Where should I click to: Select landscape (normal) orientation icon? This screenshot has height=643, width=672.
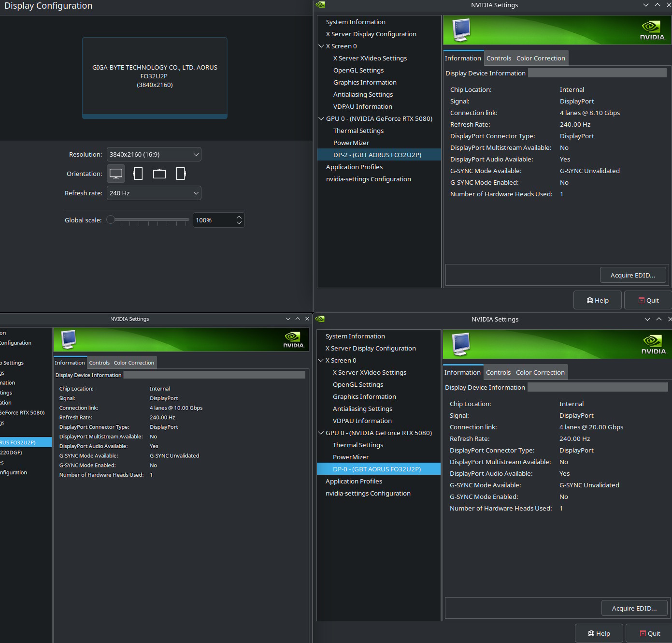click(116, 174)
